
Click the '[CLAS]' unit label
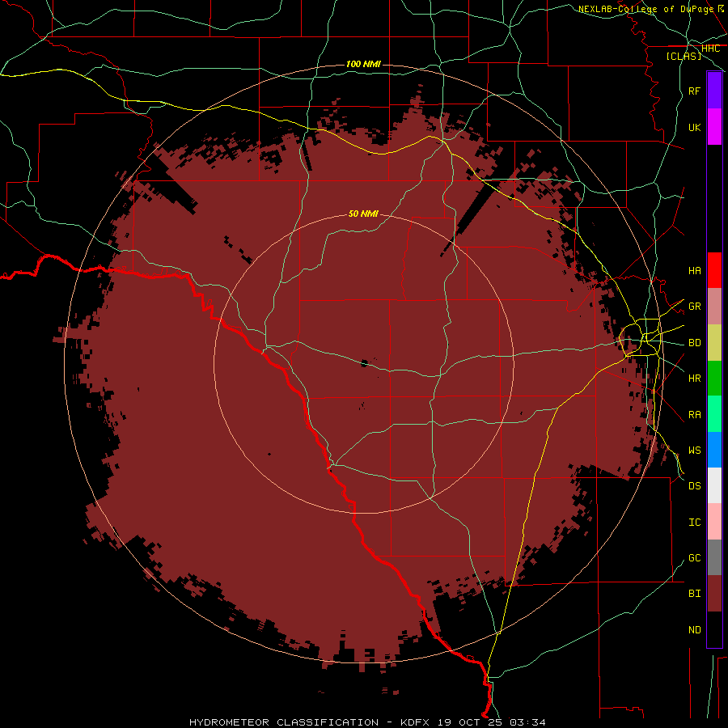pyautogui.click(x=684, y=56)
